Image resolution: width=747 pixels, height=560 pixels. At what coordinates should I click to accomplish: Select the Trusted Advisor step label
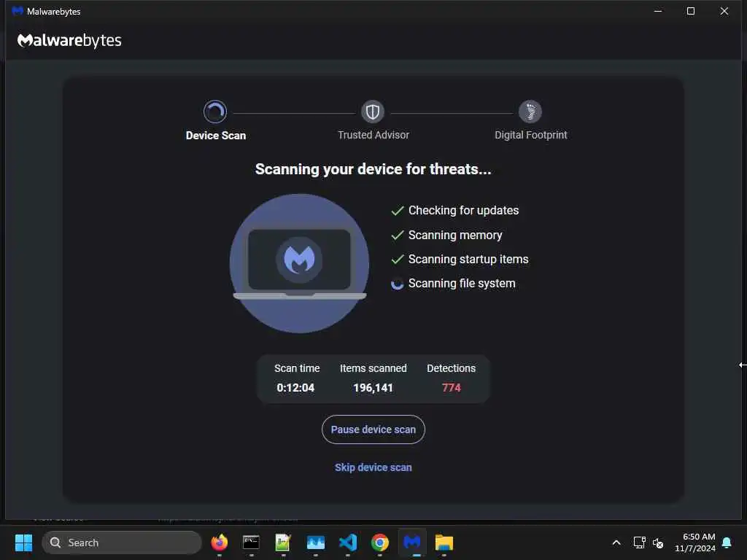[x=373, y=135]
